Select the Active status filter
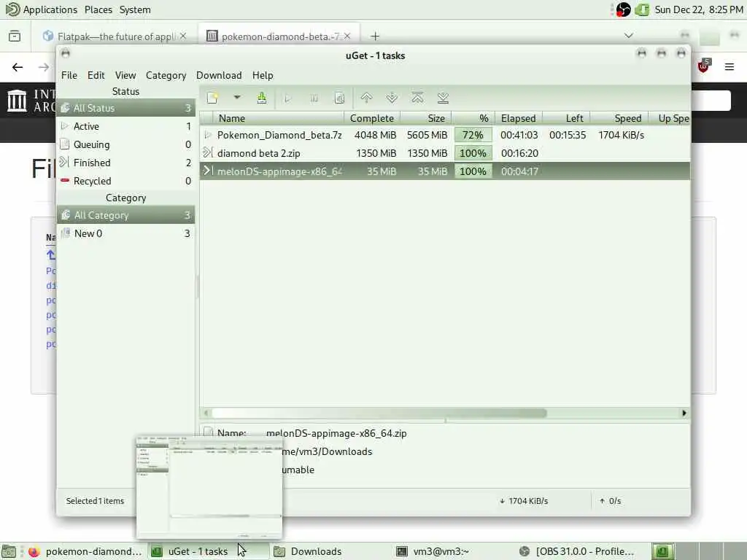Image resolution: width=747 pixels, height=560 pixels. point(125,126)
